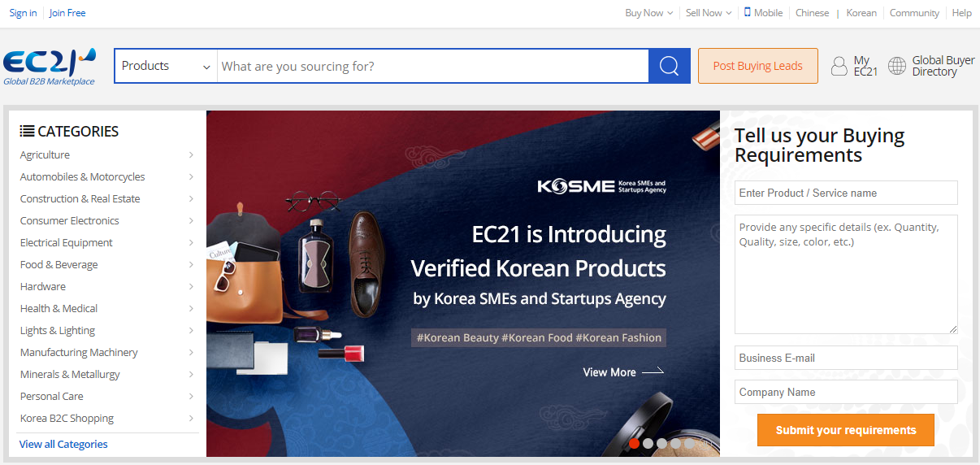
Task: Open the Products search type dropdown
Action: click(x=166, y=66)
